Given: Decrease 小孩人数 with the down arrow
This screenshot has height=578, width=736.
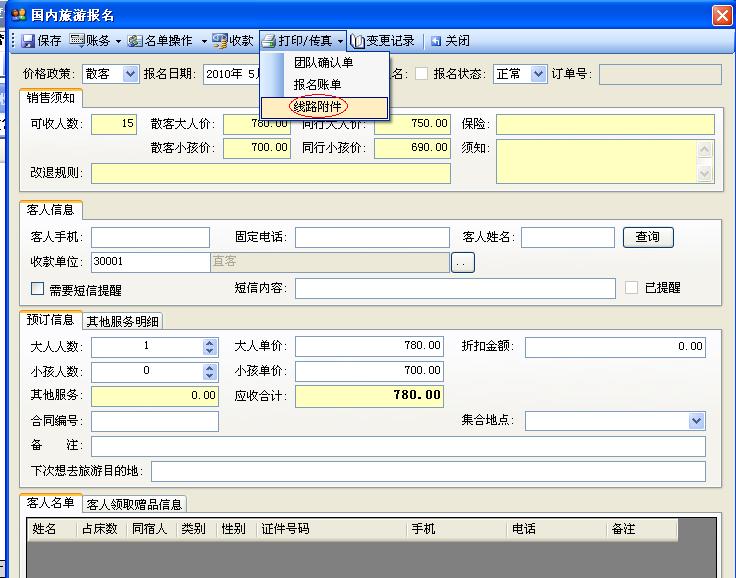Looking at the screenshot, I should (209, 376).
